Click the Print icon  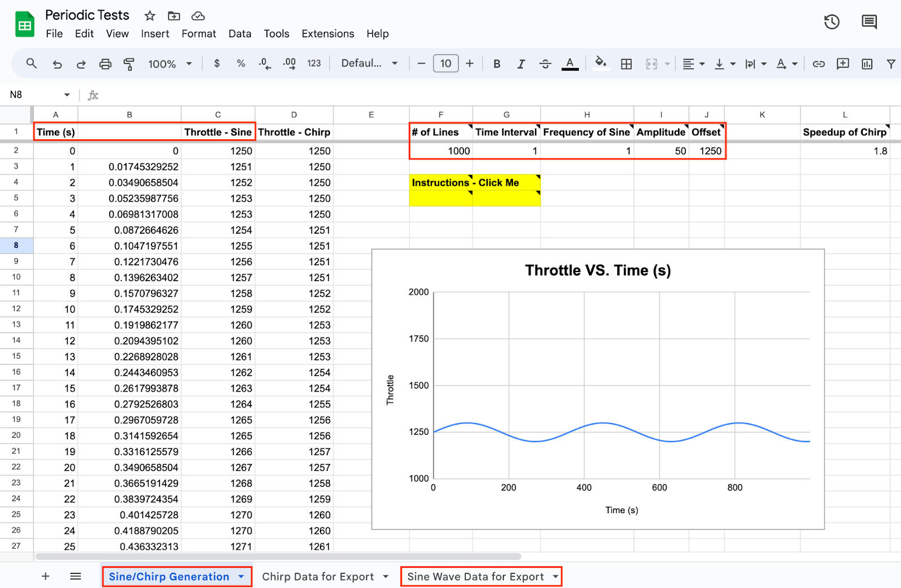pyautogui.click(x=105, y=64)
